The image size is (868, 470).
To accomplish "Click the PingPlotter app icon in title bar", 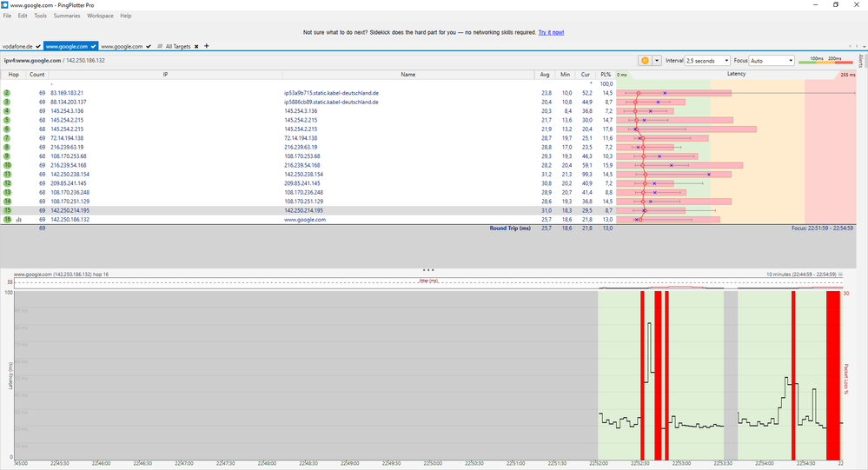I will [5, 5].
